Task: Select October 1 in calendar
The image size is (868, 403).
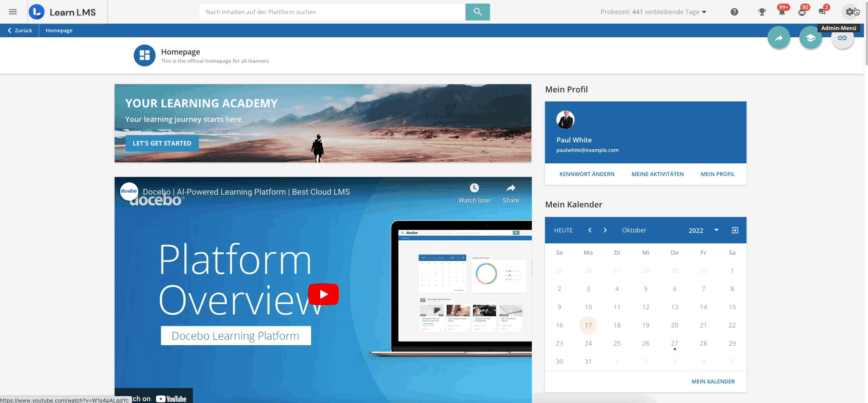Action: [732, 271]
